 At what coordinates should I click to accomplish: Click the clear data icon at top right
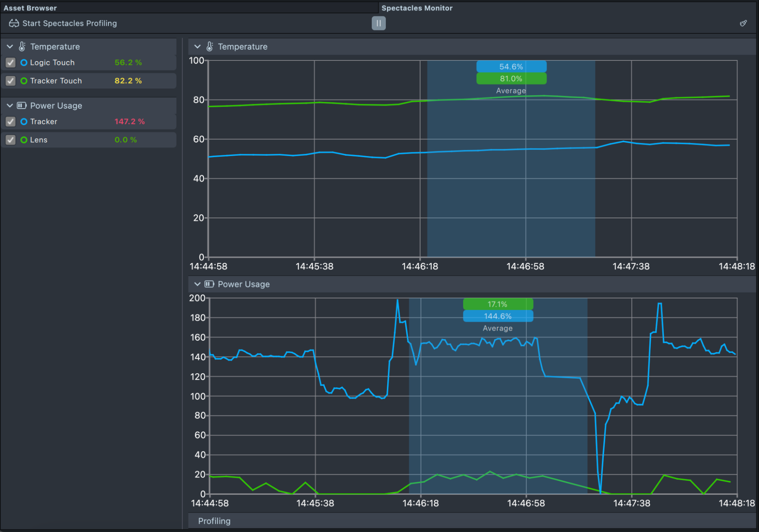pyautogui.click(x=743, y=24)
